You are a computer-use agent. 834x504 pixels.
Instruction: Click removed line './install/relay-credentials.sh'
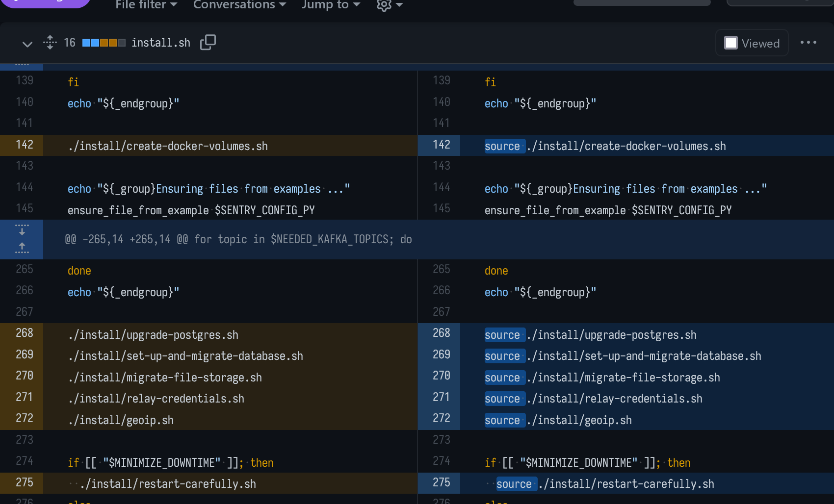156,399
